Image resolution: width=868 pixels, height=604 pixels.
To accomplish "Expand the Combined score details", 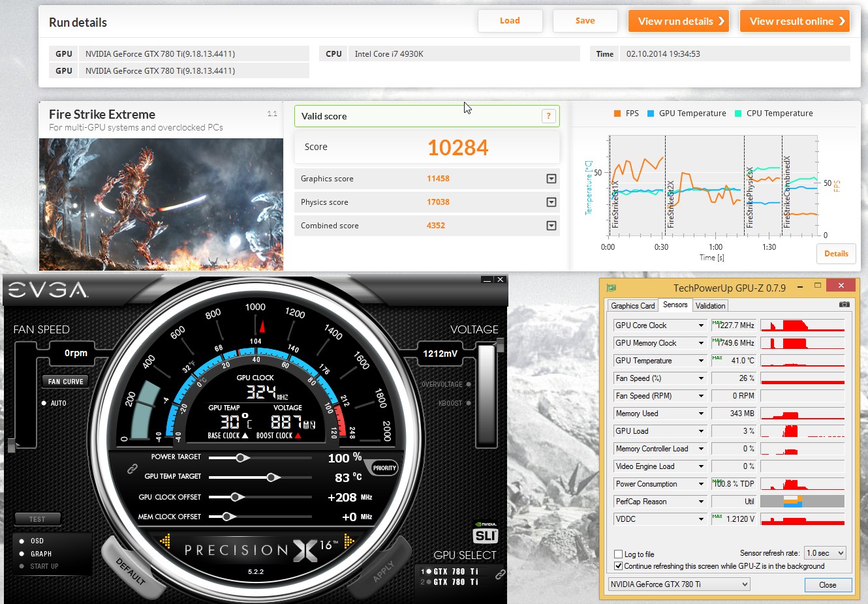I will (551, 226).
